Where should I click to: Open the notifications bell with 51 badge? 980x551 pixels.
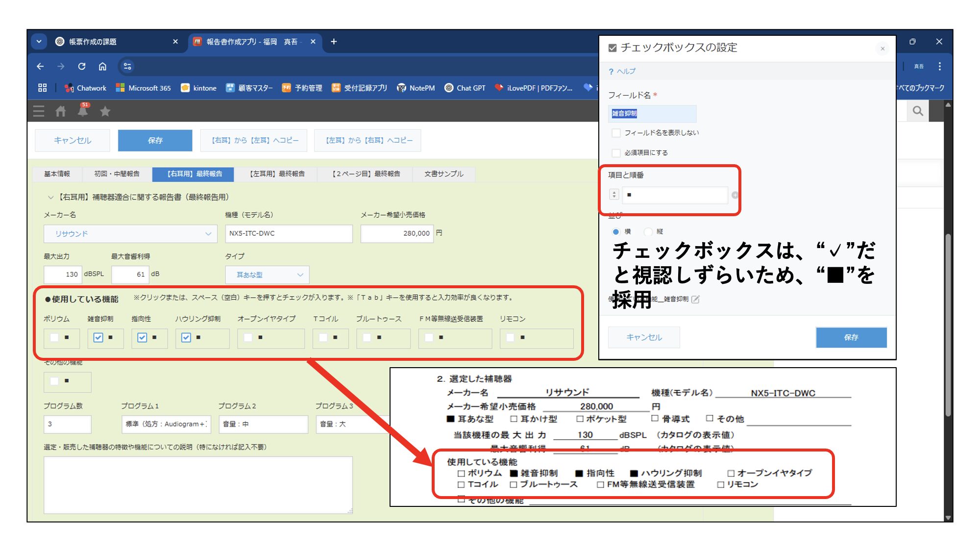[83, 110]
